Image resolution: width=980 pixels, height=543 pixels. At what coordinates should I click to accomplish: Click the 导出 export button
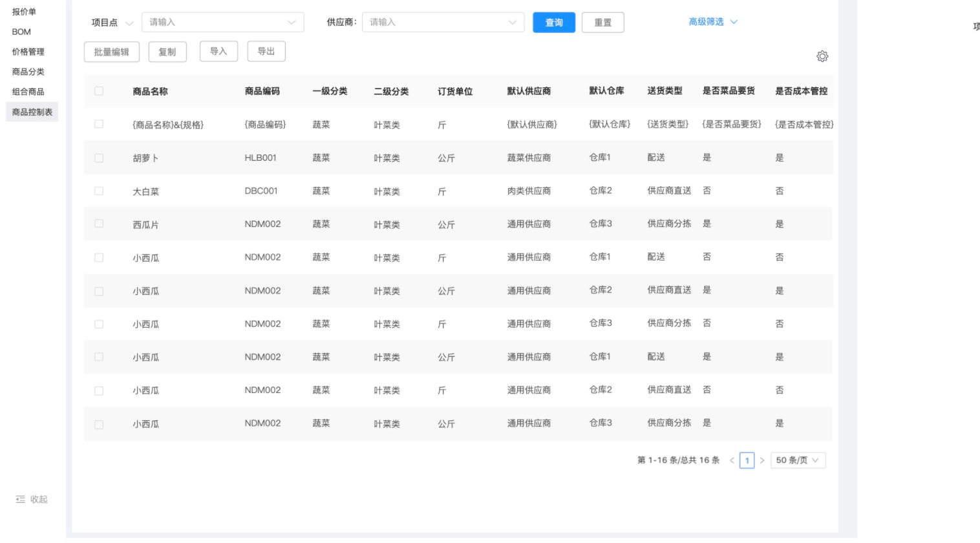pos(266,51)
